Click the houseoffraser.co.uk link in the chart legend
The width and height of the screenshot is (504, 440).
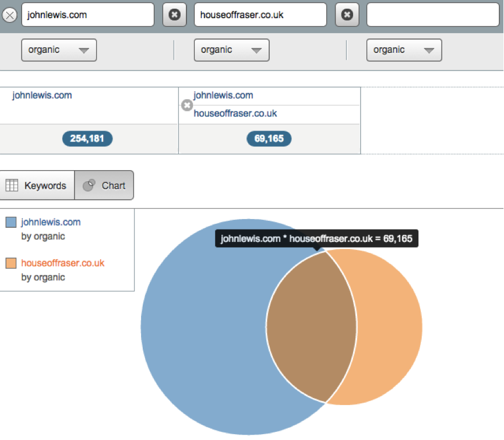pyautogui.click(x=63, y=263)
